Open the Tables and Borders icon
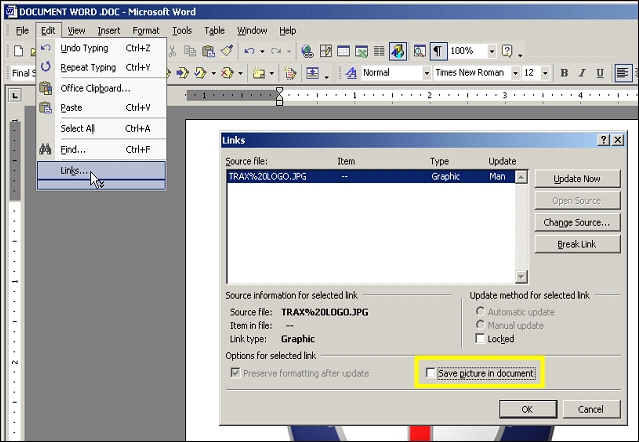The width and height of the screenshot is (639, 442). [x=326, y=51]
